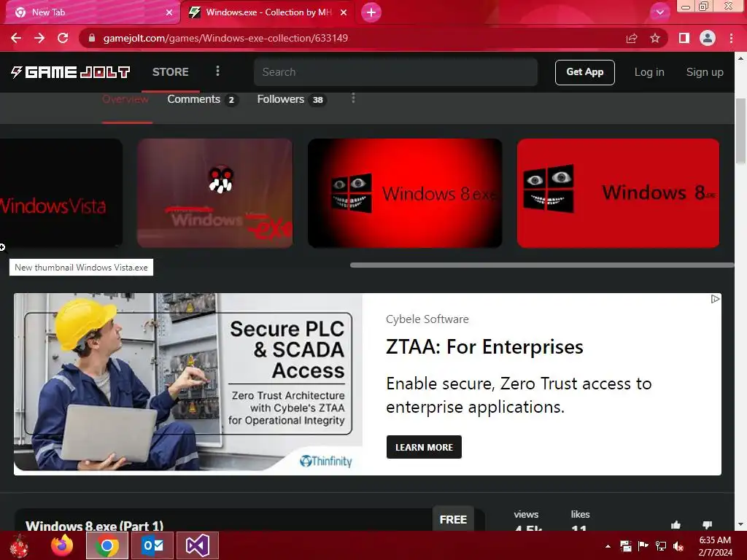Image resolution: width=747 pixels, height=560 pixels.
Task: Click the taskbar clock 6:35 AM
Action: coord(715,540)
